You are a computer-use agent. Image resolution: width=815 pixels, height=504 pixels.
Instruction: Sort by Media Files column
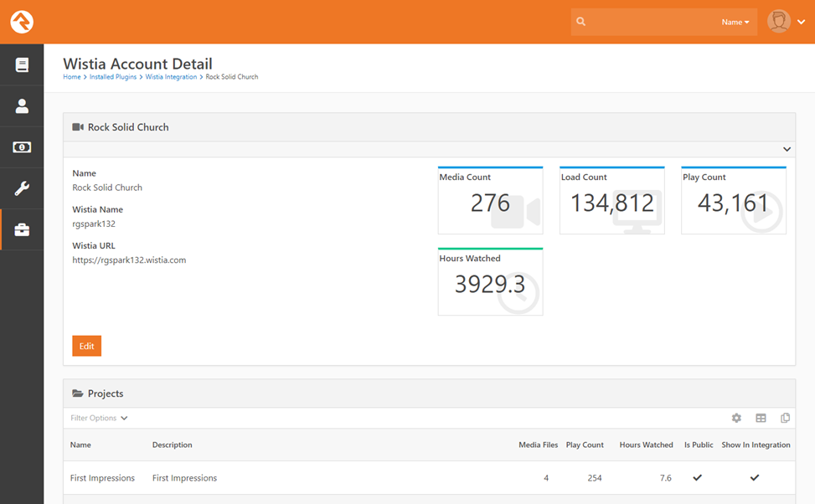[538, 445]
